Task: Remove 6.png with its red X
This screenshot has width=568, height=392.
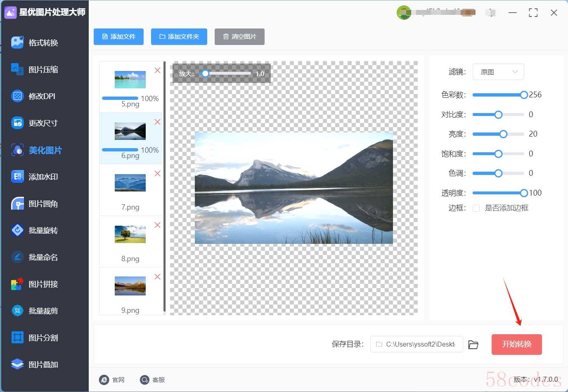Action: click(x=157, y=122)
